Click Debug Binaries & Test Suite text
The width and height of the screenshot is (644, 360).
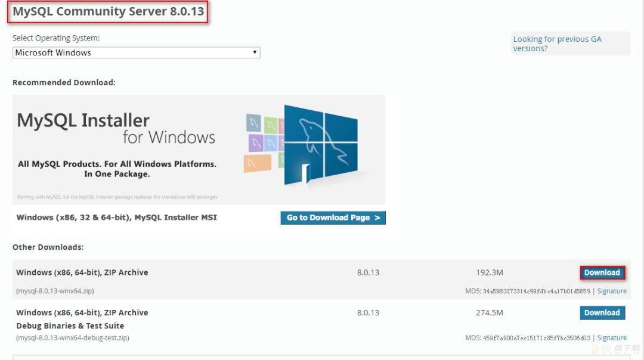(x=70, y=326)
